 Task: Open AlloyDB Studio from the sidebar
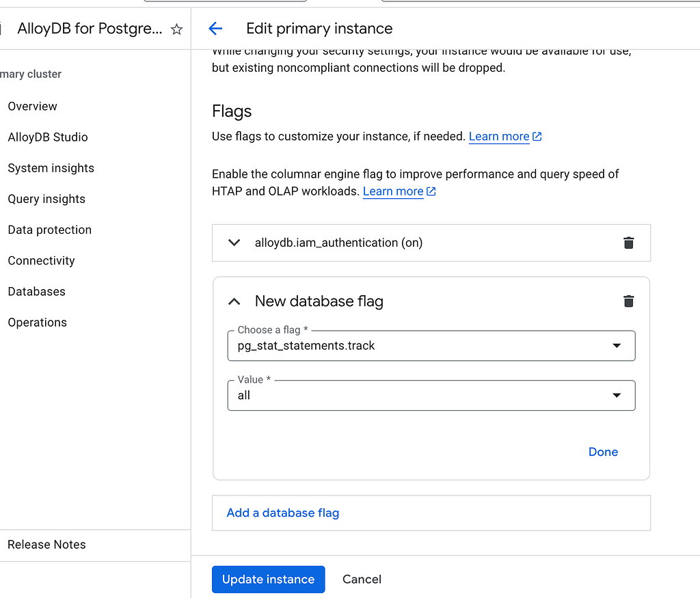(x=48, y=137)
